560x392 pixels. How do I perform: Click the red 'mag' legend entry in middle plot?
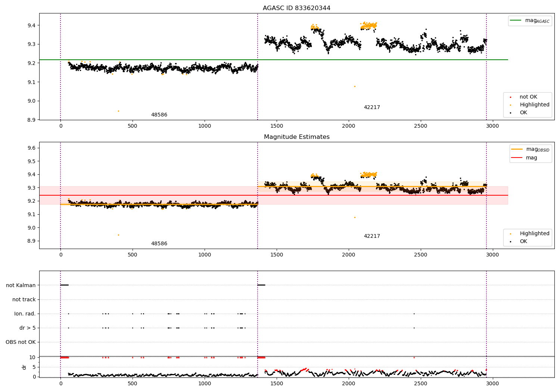tap(525, 158)
